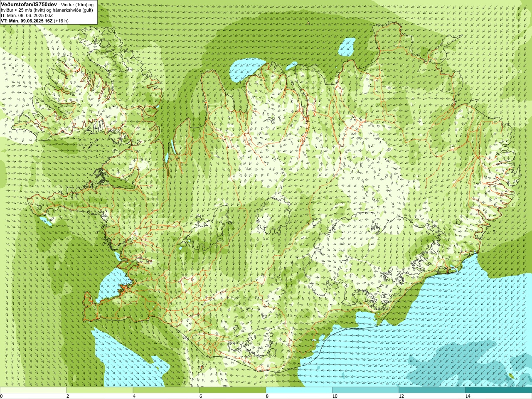Select the 10–12 m/s teal swatch
The height and width of the screenshot is (399, 532).
pos(366,390)
